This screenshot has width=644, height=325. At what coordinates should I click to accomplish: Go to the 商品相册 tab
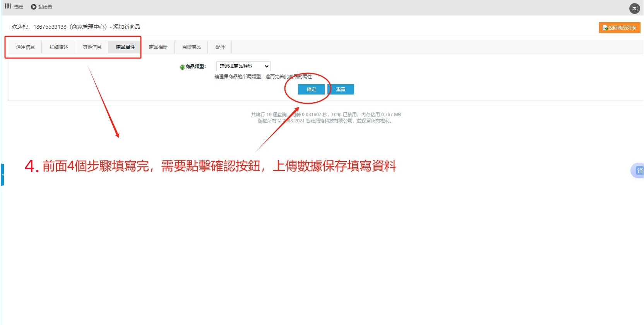pos(158,47)
